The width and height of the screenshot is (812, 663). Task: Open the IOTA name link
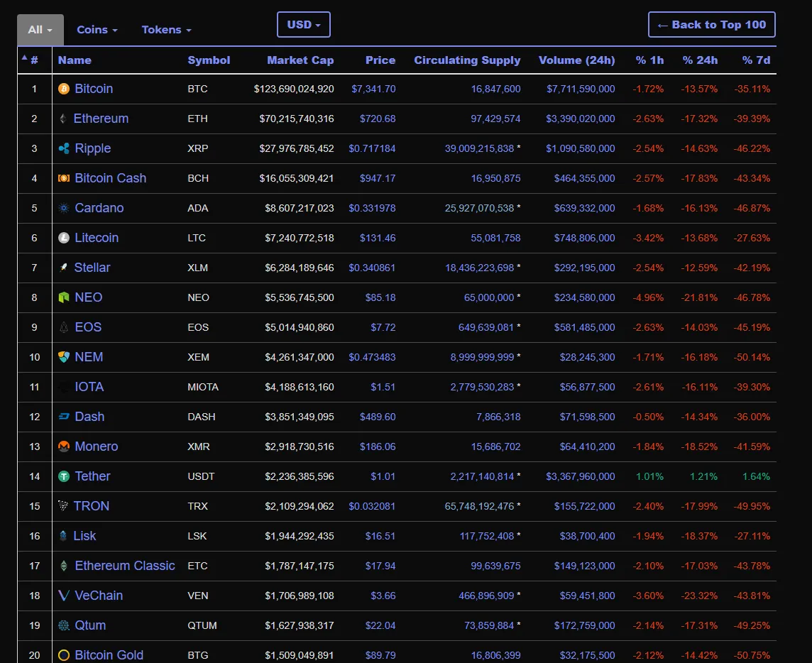coord(89,387)
